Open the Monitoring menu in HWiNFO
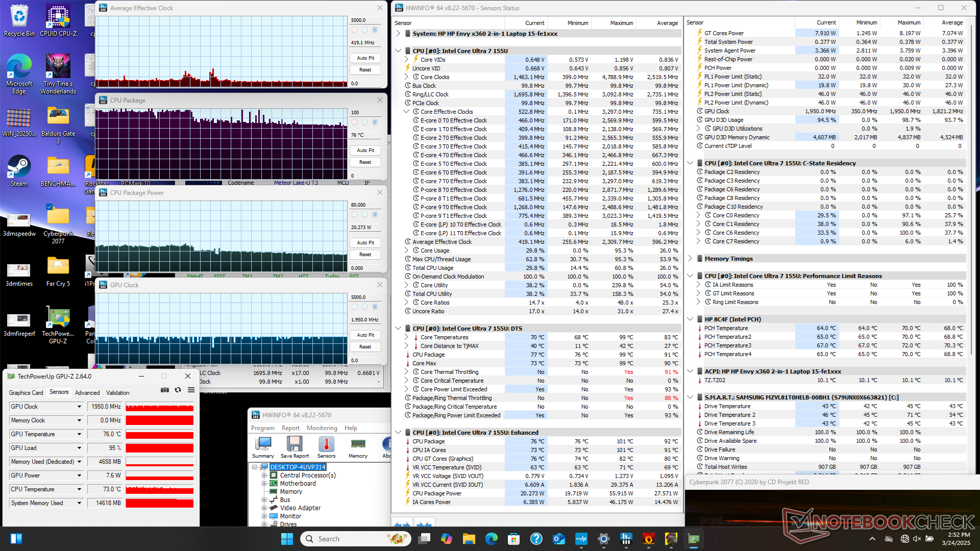 coord(322,428)
